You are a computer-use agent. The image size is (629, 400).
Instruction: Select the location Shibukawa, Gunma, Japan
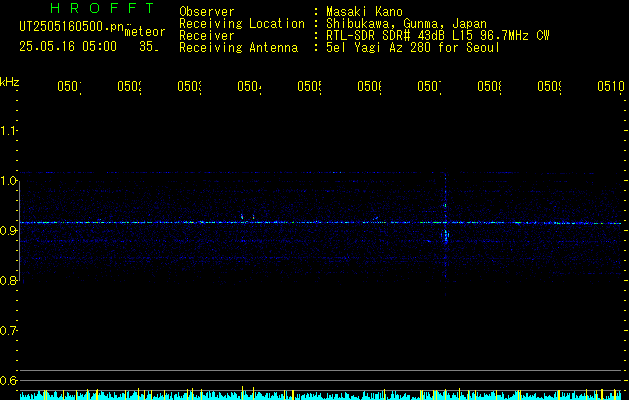(x=406, y=24)
